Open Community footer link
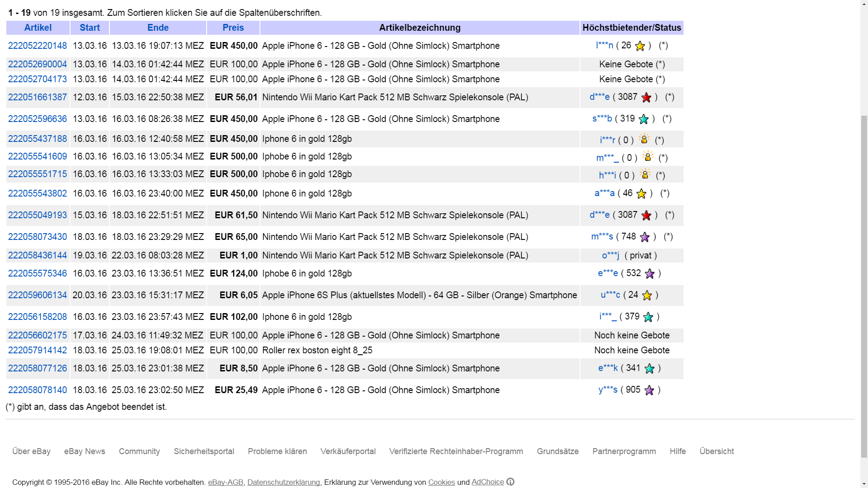 click(139, 451)
